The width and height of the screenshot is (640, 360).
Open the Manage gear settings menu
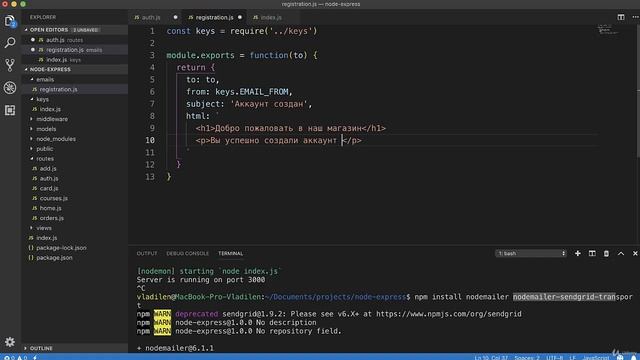click(x=10, y=342)
